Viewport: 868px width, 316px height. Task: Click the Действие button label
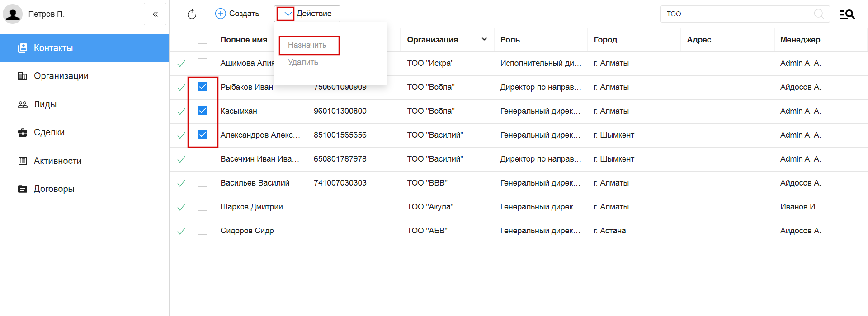[314, 14]
